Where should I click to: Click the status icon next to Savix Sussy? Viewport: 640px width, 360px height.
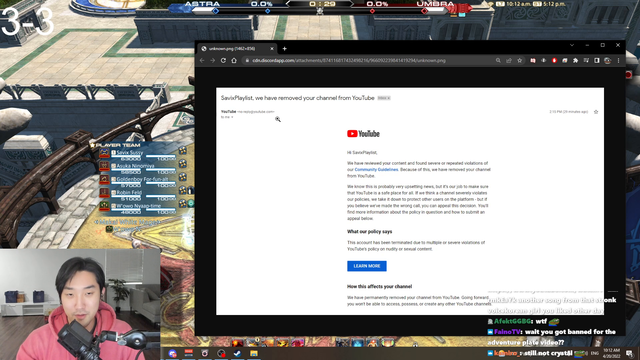[182, 150]
